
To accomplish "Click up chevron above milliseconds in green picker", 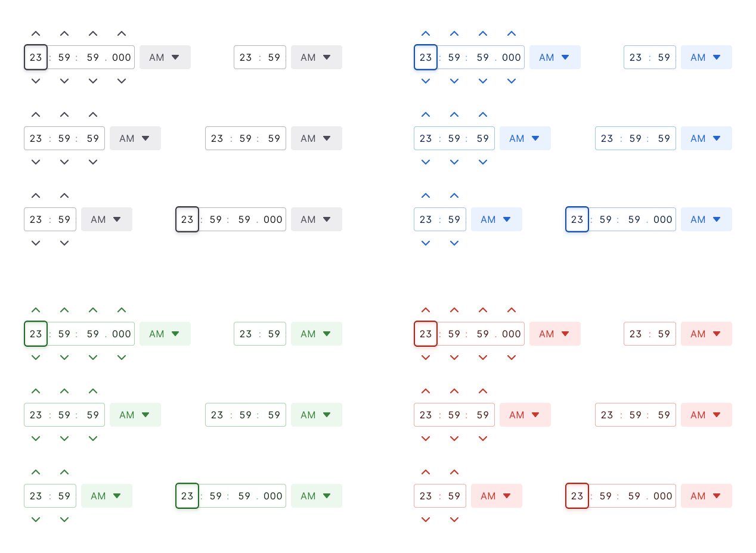I will tap(122, 310).
